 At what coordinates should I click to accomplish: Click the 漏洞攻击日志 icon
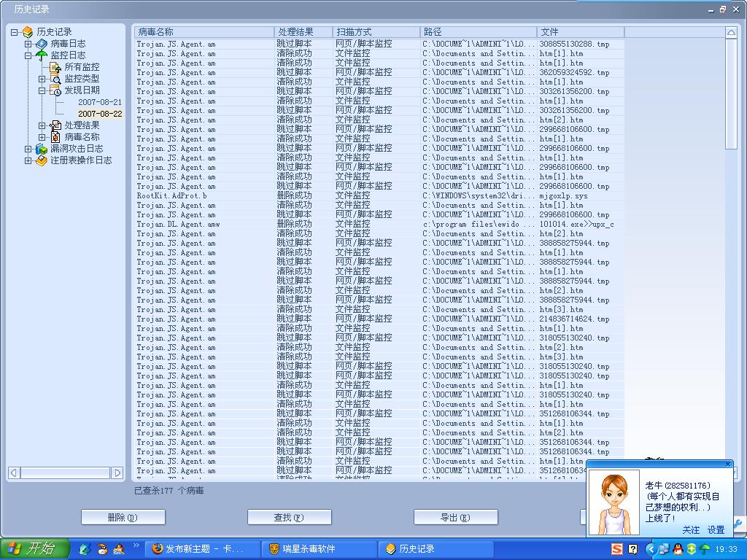42,149
